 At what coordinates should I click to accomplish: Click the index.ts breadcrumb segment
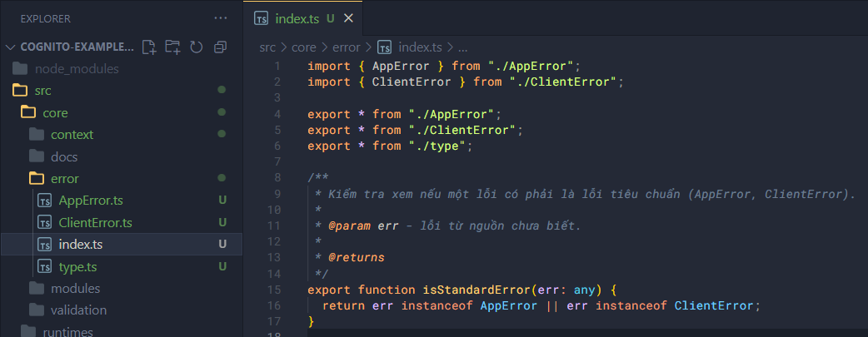coord(421,47)
